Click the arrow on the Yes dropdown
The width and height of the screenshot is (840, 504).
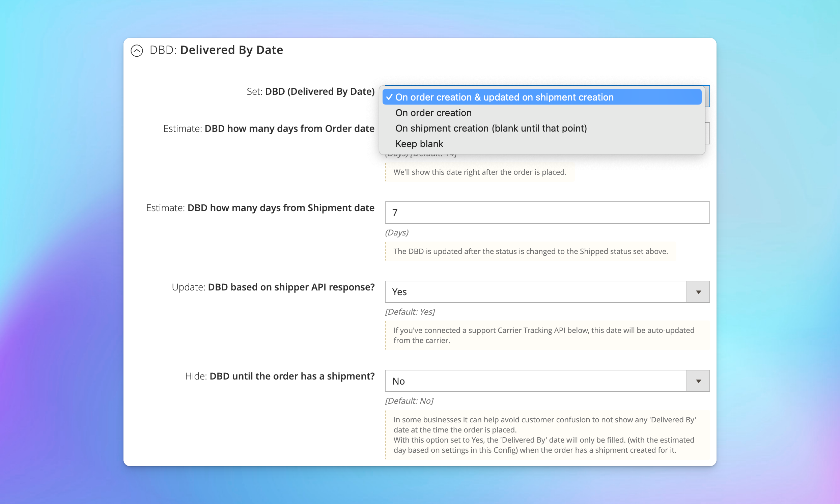tap(698, 292)
